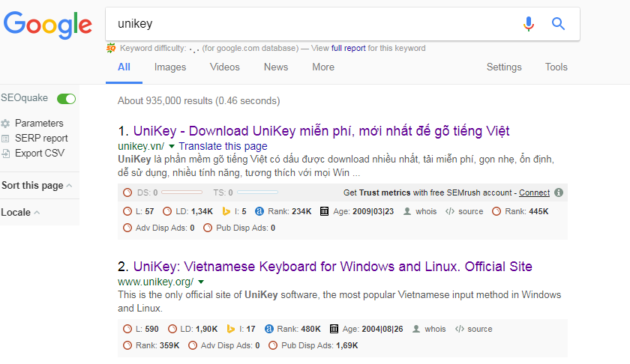
Task: Click the whois icon for unikey.org
Action: pyautogui.click(x=416, y=329)
